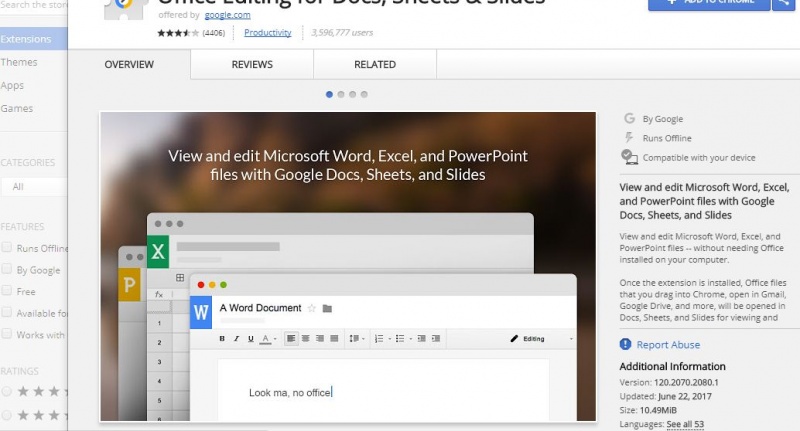Click the folder icon next to A Word Document
Image resolution: width=800 pixels, height=431 pixels.
click(328, 308)
